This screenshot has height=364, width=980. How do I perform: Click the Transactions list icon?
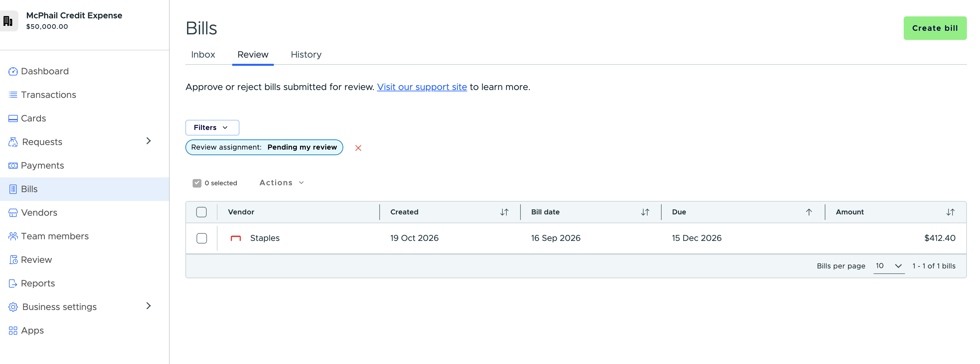13,95
